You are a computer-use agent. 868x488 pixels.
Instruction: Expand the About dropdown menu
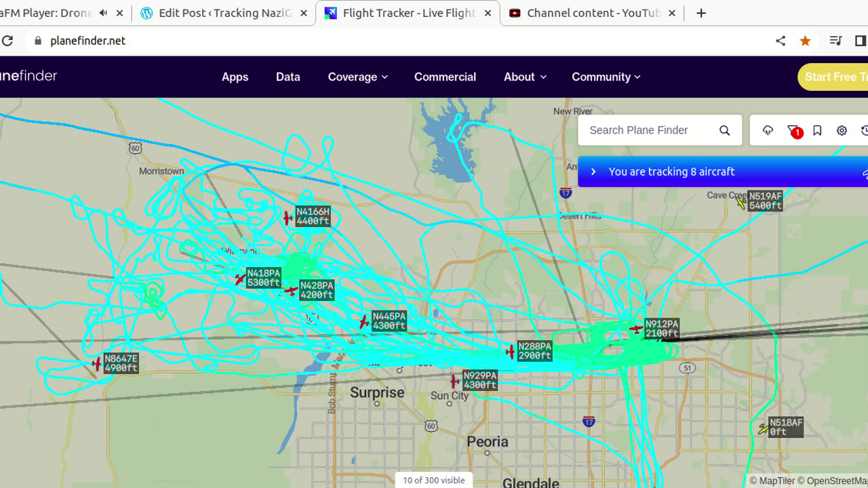point(525,77)
